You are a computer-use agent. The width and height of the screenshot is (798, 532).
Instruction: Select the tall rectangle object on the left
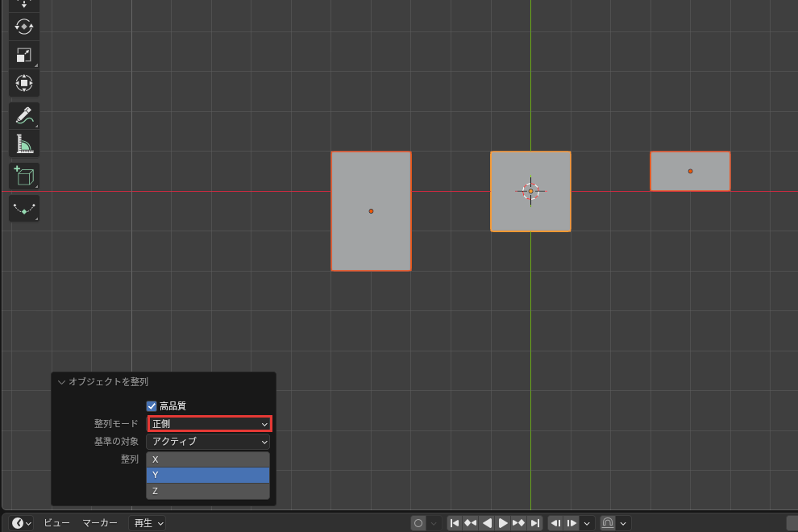(371, 211)
